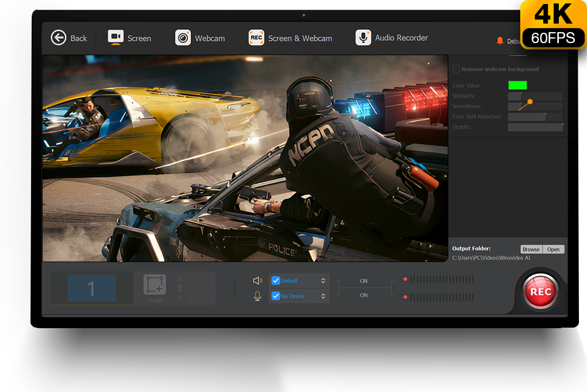Click the output path C:\Users\PC\Videos\Winxvideo AI
This screenshot has height=392, width=587.
tap(491, 258)
